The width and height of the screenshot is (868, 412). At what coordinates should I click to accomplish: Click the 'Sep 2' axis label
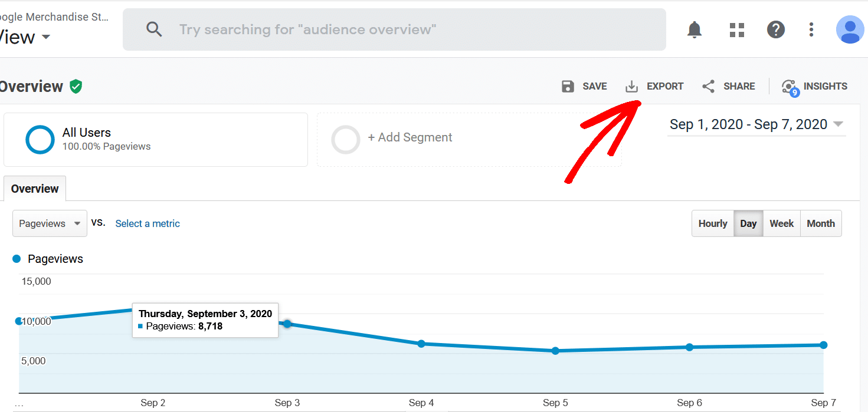coord(153,403)
